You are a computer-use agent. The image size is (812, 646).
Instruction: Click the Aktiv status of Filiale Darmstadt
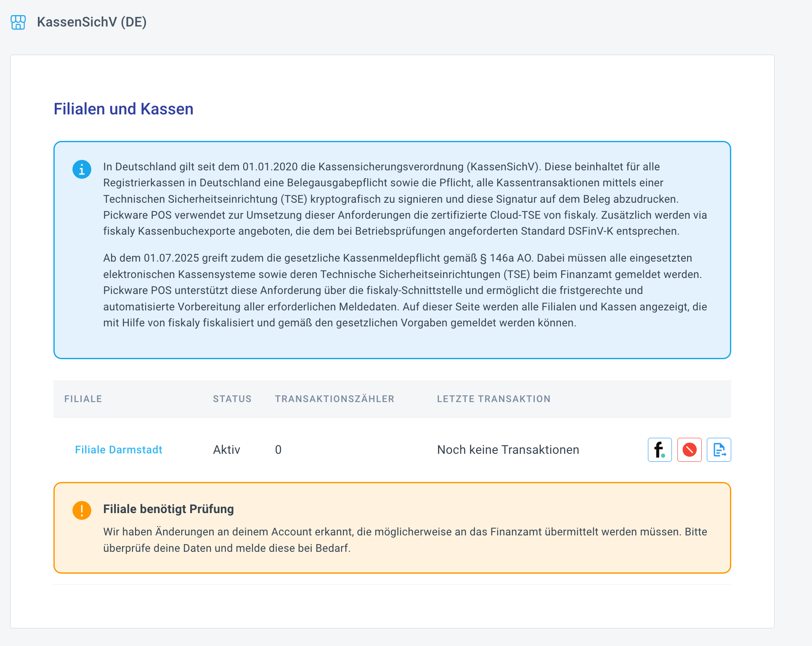click(226, 450)
